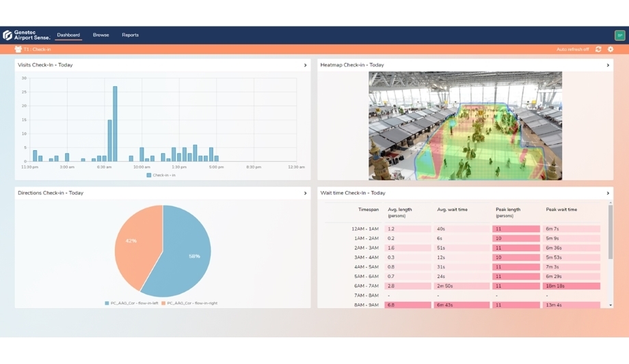Expand Heatmap Check-in Today panel chevron
Screen dimensions: 629x364
click(x=608, y=65)
